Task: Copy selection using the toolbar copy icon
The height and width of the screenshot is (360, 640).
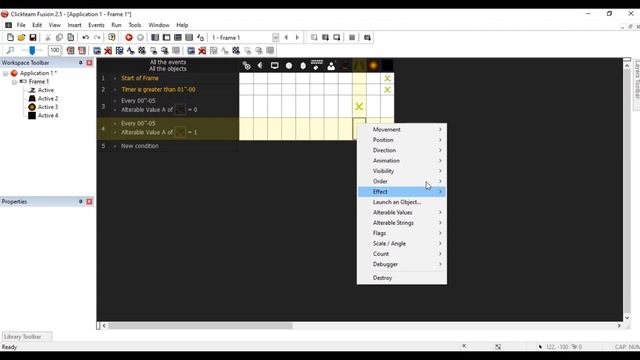Action: [x=59, y=38]
